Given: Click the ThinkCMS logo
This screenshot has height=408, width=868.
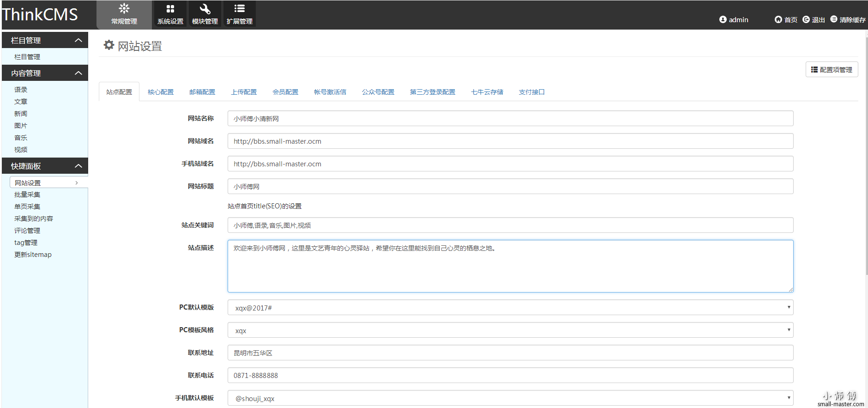Looking at the screenshot, I should [40, 14].
